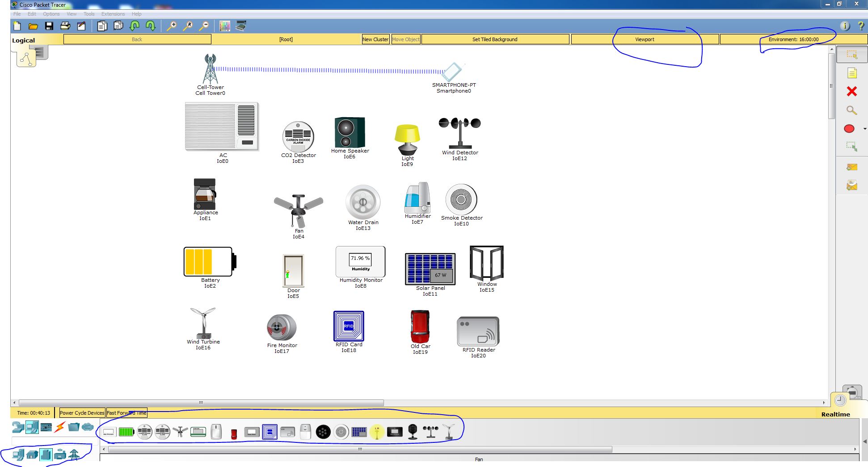This screenshot has height=467, width=868.
Task: Click the New file toolbar icon
Action: 17,26
